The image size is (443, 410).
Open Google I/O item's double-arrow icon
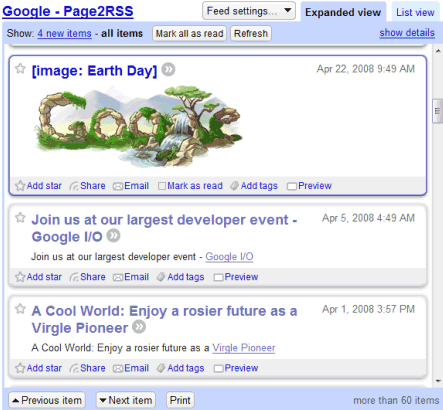click(113, 236)
